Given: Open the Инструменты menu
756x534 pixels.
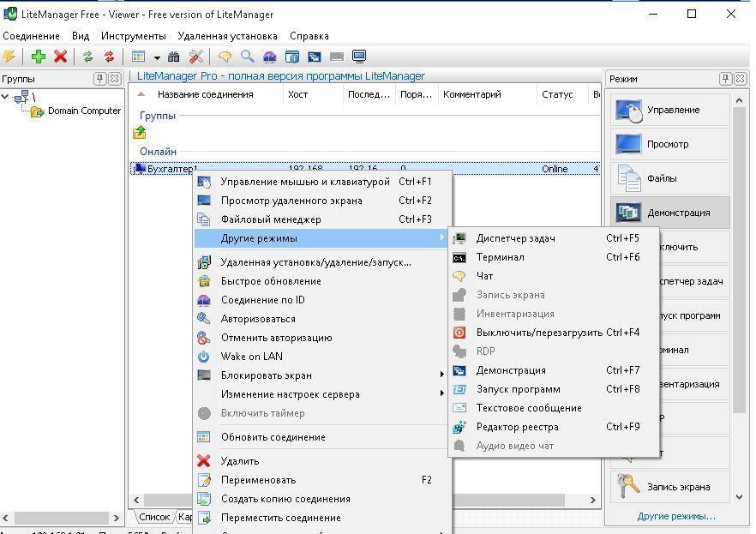Looking at the screenshot, I should click(x=133, y=36).
